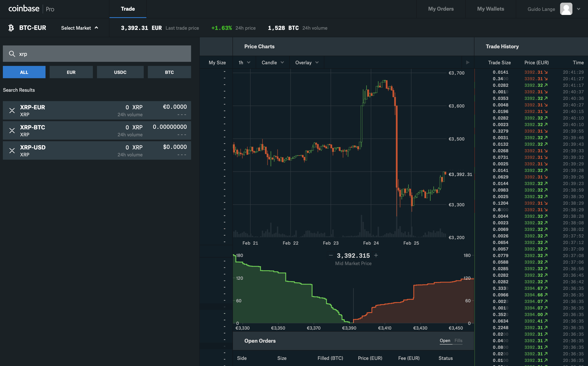The height and width of the screenshot is (366, 588).
Task: Open My Wallets
Action: 491,9
